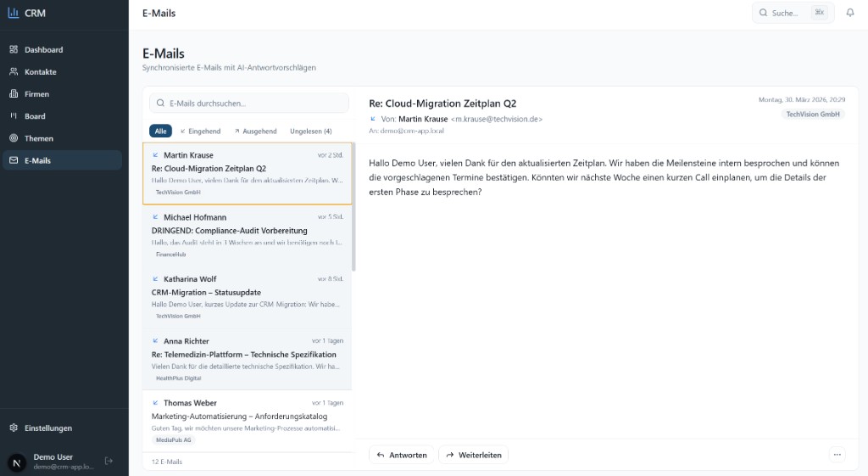Open the three-dots more options menu

pos(837,455)
